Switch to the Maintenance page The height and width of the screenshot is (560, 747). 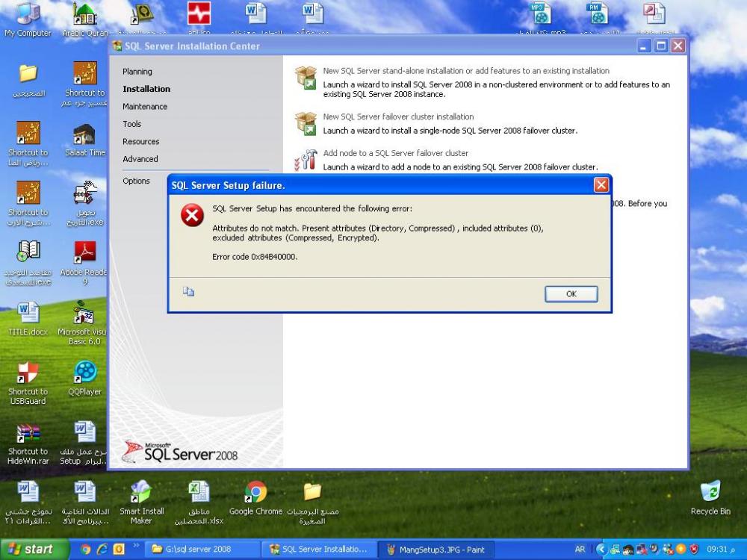145,107
